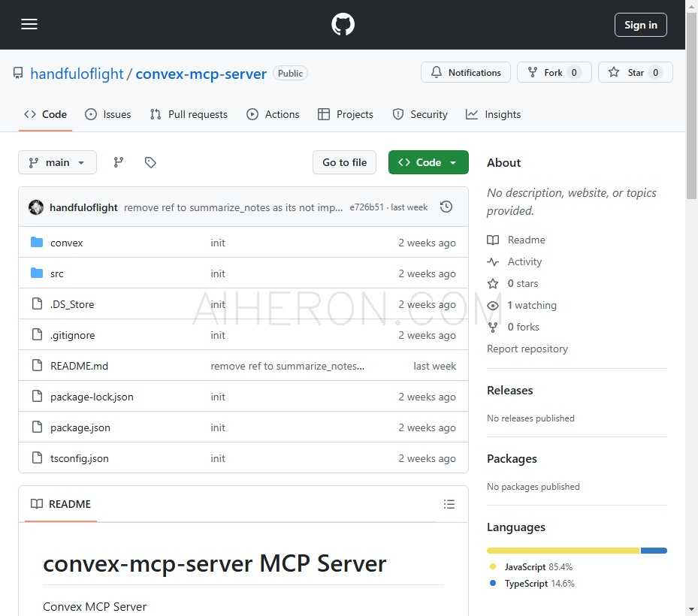Click the scrollbar down arrow
Image resolution: width=698 pixels, height=616 pixels.
click(x=691, y=609)
